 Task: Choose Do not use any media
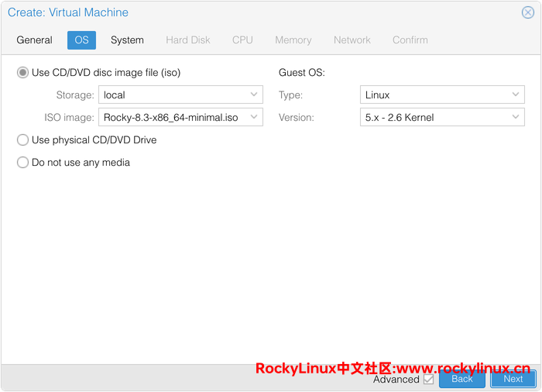point(23,163)
